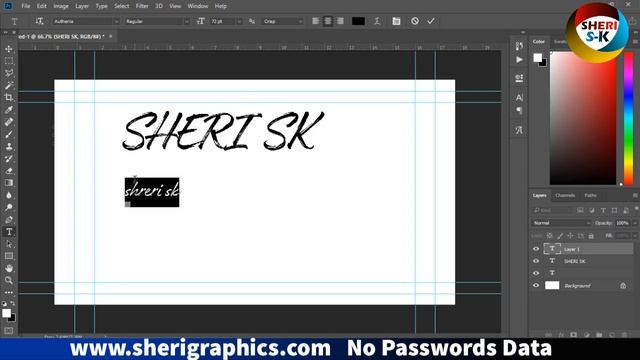Select the Rectangular Marquee tool
This screenshot has width=640, height=360.
(9, 61)
